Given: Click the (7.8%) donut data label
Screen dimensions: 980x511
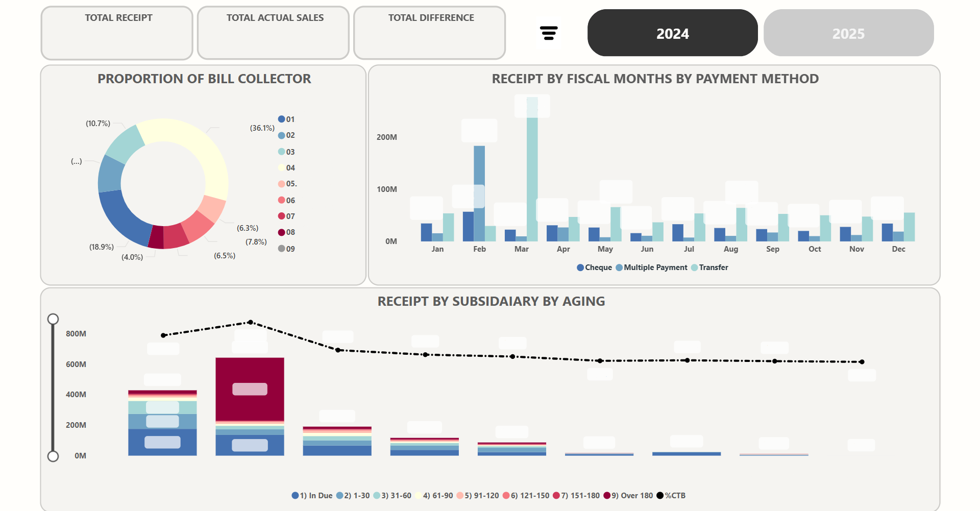Looking at the screenshot, I should click(x=256, y=242).
